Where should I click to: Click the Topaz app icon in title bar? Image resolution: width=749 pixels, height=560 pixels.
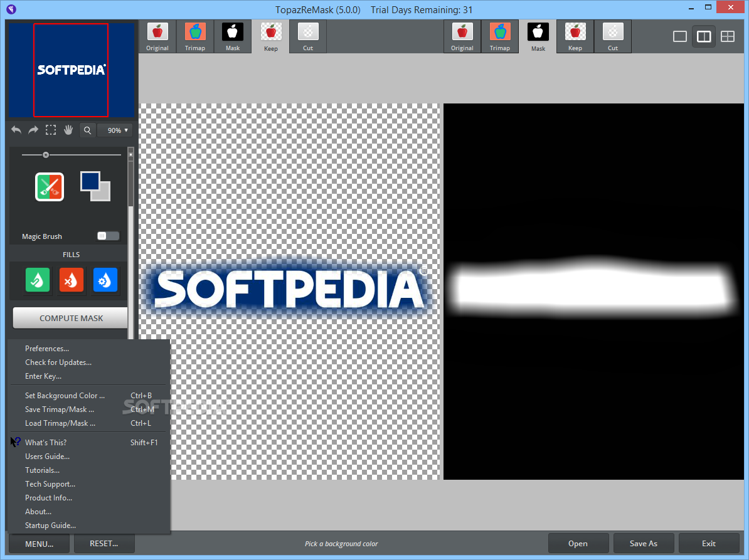click(11, 9)
